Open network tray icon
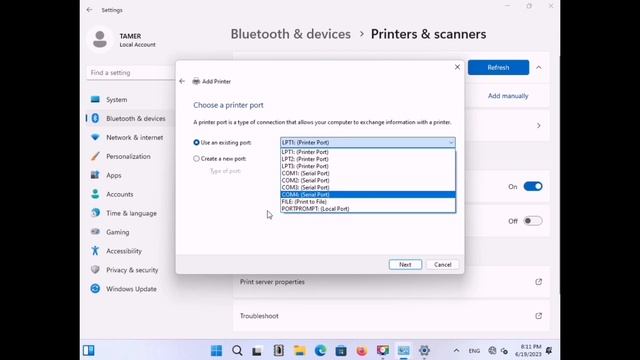 [492, 350]
